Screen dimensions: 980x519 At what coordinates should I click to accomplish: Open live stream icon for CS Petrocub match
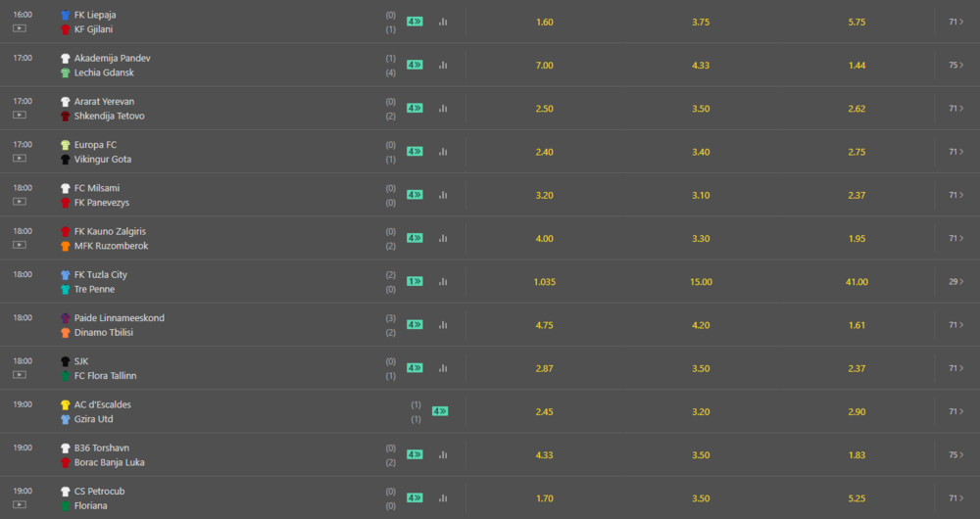coord(20,504)
